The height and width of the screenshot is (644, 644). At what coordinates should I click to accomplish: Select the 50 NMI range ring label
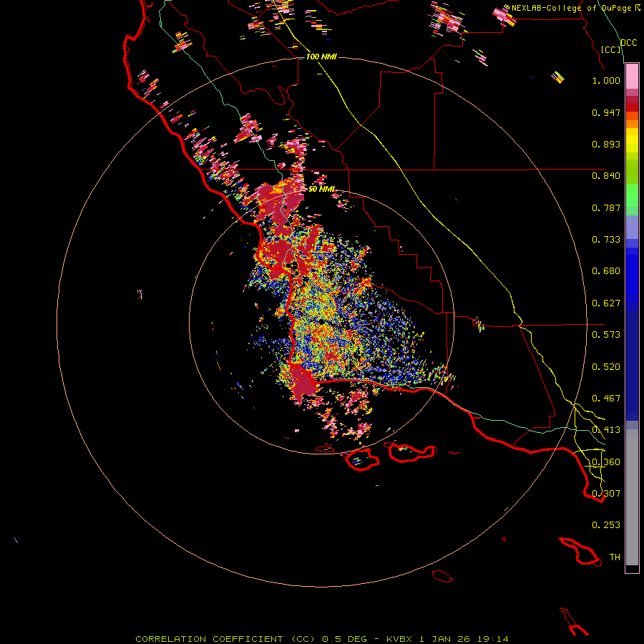[x=321, y=189]
